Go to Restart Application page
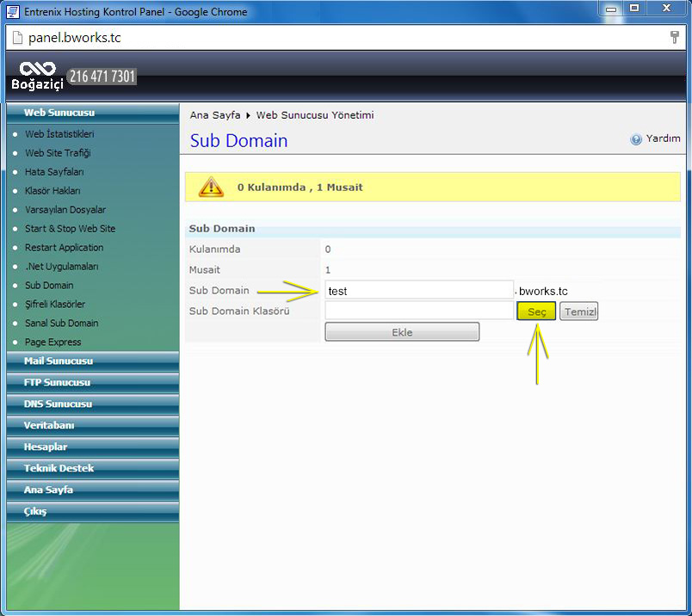 pyautogui.click(x=65, y=248)
